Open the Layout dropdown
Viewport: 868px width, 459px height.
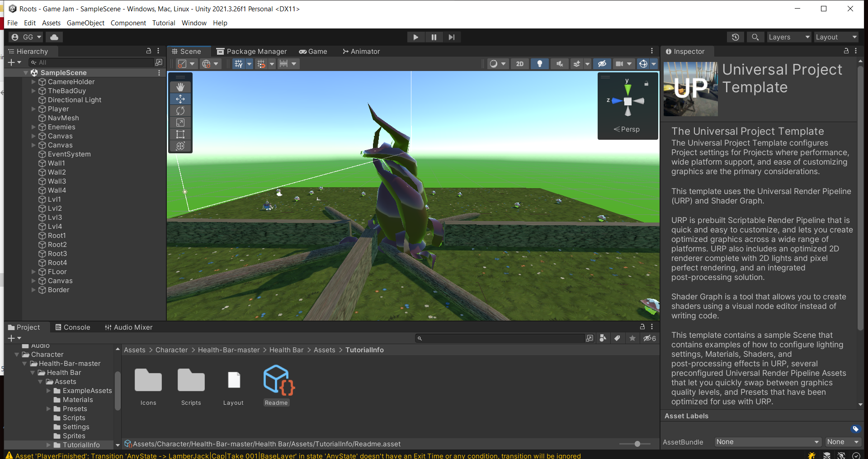click(836, 37)
